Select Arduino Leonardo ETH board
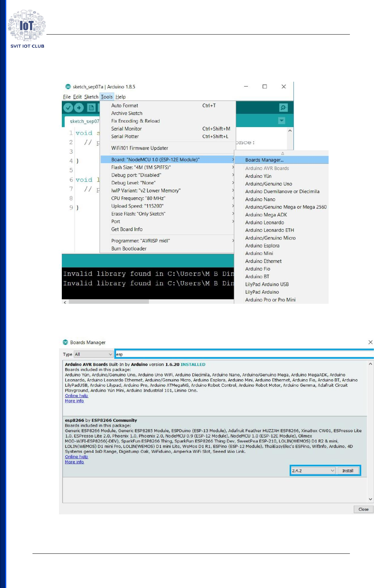Image resolution: width=374 pixels, height=588 pixels. point(282,230)
